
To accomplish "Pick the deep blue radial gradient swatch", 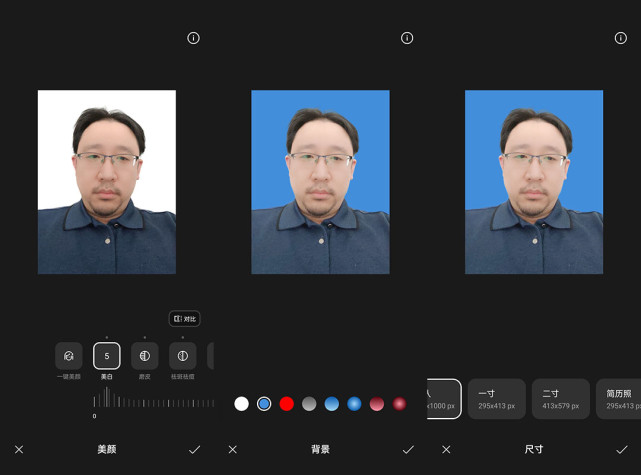I will (x=354, y=404).
